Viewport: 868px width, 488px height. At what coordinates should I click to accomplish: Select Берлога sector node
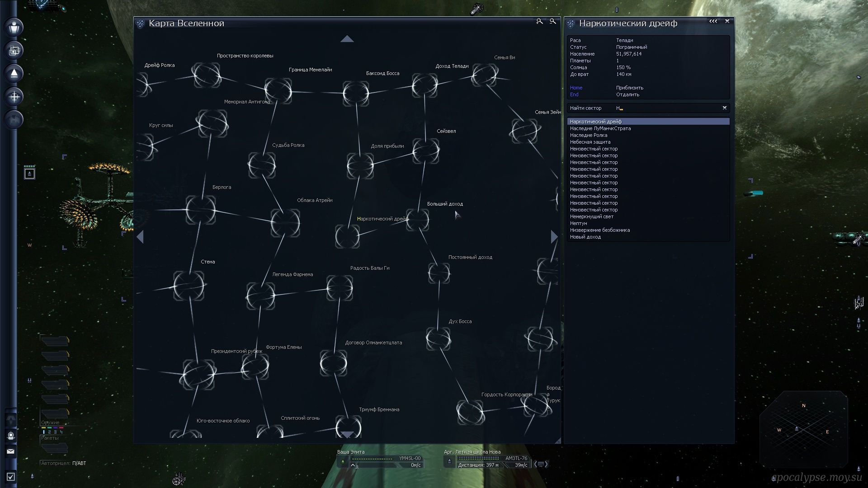[201, 210]
